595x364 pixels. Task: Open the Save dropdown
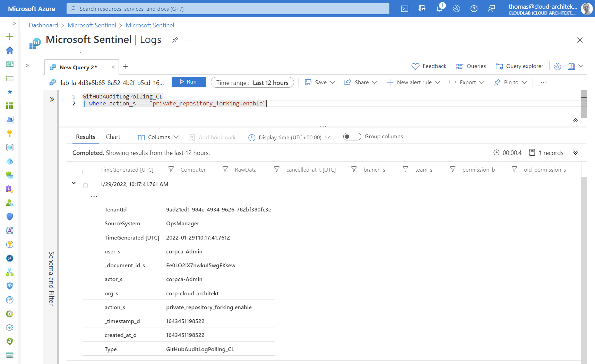[320, 82]
